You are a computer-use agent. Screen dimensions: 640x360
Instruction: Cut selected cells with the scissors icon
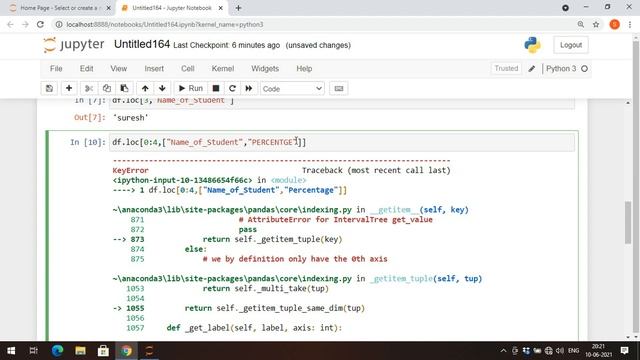89,89
